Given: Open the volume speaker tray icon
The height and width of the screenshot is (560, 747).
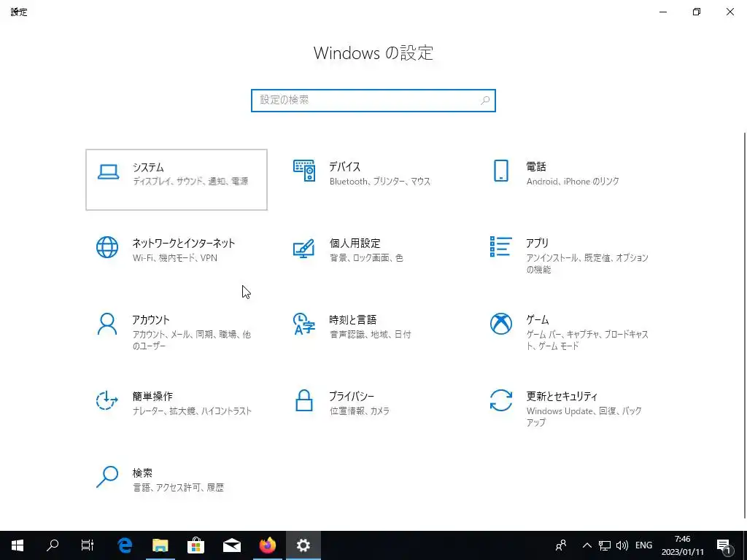Looking at the screenshot, I should click(x=622, y=545).
